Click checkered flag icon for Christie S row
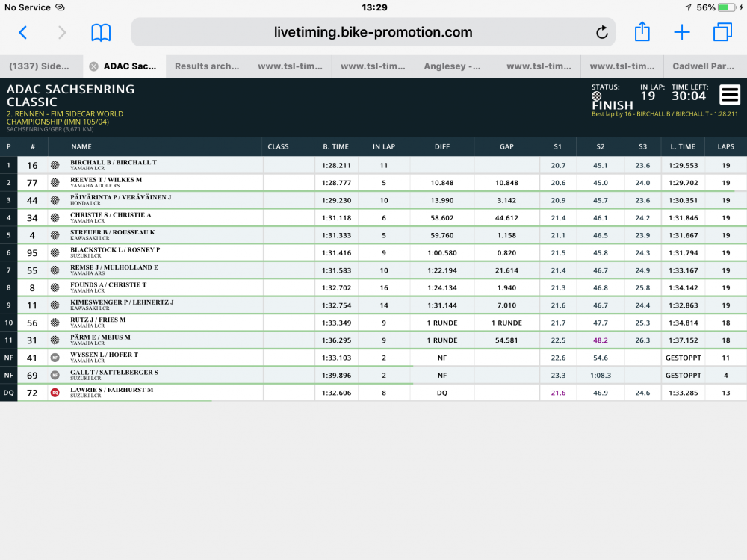Screen dimensions: 747x560 click(55, 217)
